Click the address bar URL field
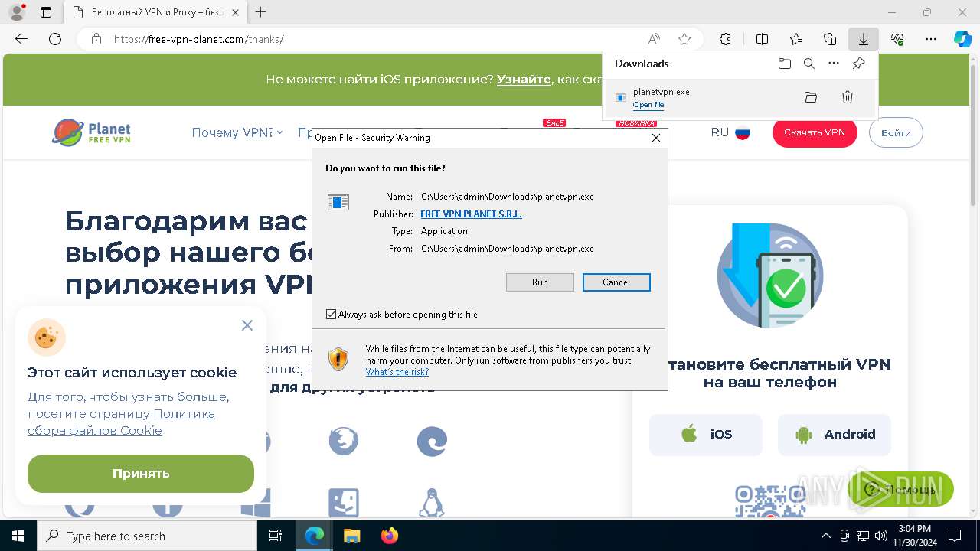The image size is (980, 551). tap(375, 39)
